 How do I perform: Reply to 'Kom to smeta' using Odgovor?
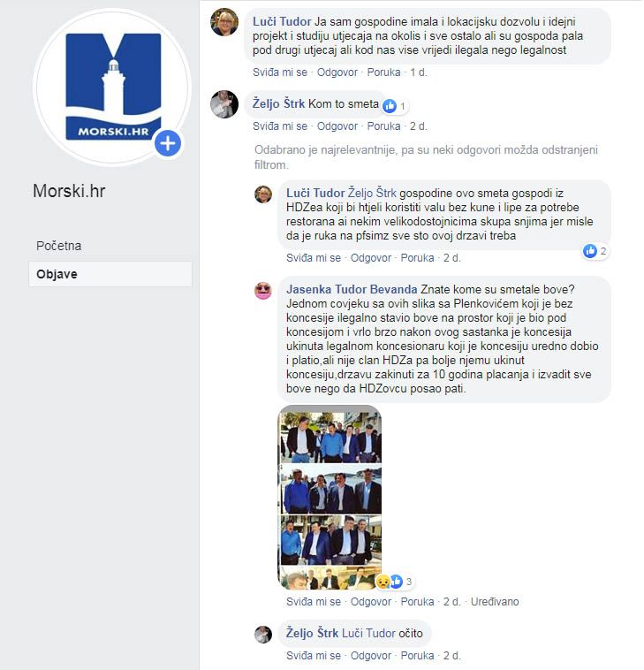coord(337,126)
